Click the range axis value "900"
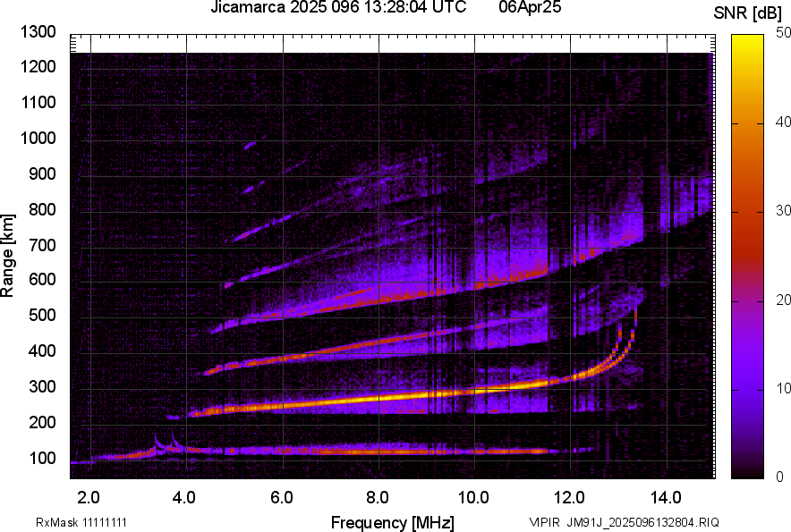This screenshot has width=791, height=532. [42, 173]
